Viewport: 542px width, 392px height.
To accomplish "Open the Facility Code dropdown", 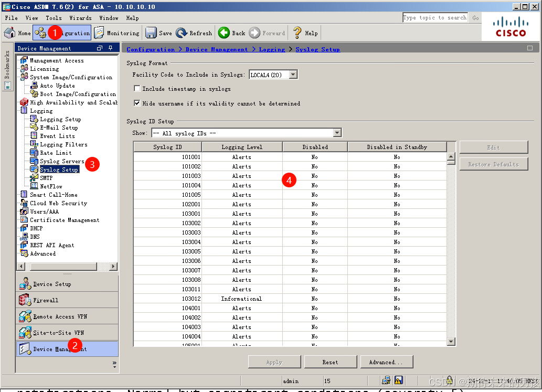I will pyautogui.click(x=293, y=75).
